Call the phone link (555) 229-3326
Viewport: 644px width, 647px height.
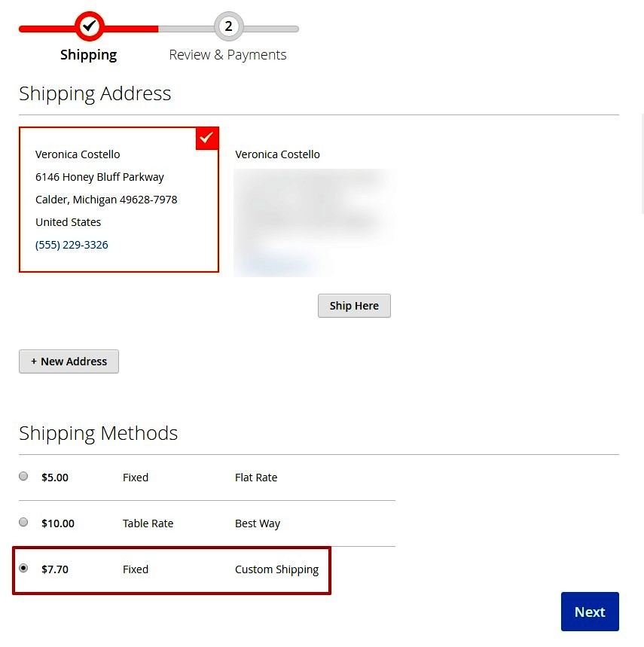72,244
